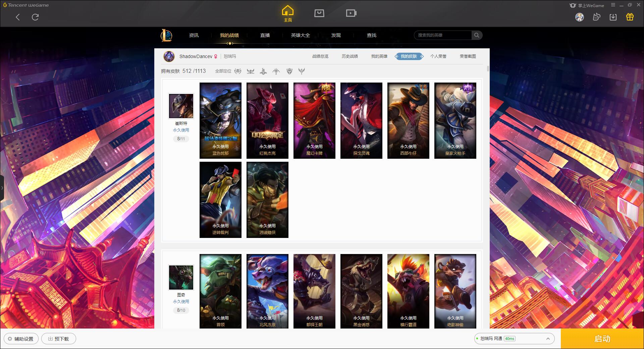Image resolution: width=644 pixels, height=349 pixels.
Task: Open 掌上WeGame mobile app link
Action: [x=587, y=5]
